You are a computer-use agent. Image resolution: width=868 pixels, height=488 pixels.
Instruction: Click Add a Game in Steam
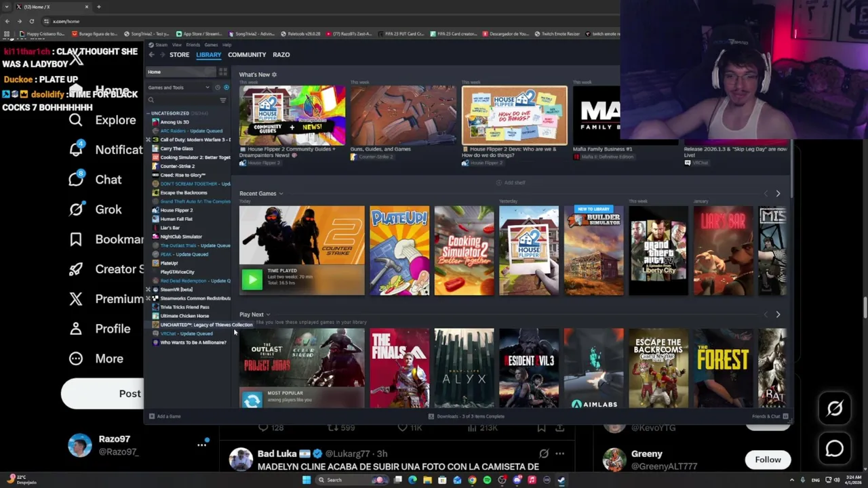[x=165, y=416]
